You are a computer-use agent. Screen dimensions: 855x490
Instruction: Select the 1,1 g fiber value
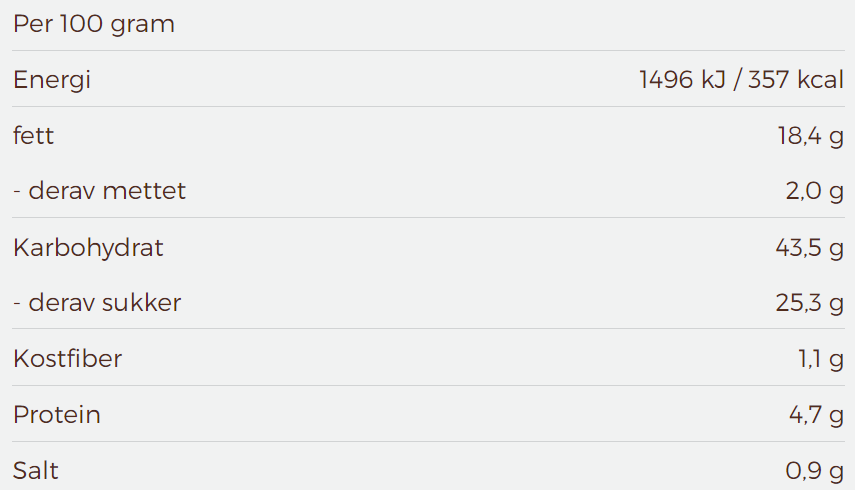pyautogui.click(x=821, y=360)
